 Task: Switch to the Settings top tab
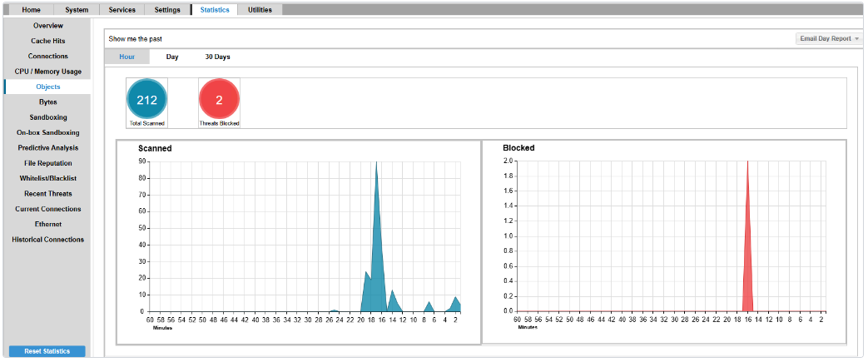pos(166,10)
